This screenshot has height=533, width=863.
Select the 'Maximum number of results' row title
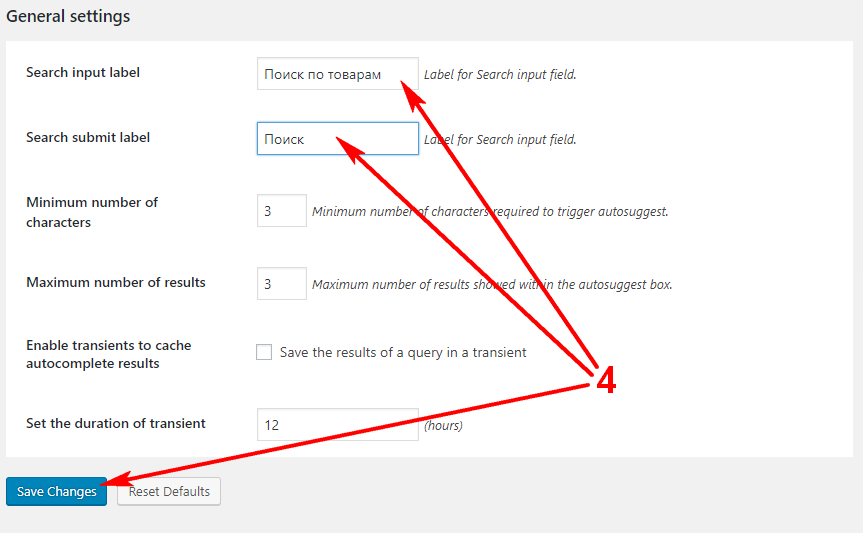click(x=116, y=282)
